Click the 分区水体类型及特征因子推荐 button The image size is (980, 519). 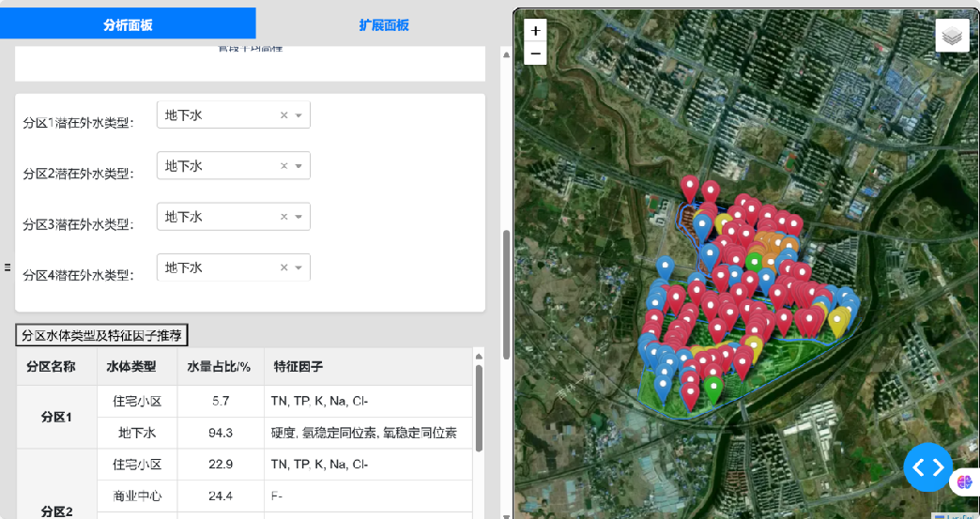click(101, 335)
